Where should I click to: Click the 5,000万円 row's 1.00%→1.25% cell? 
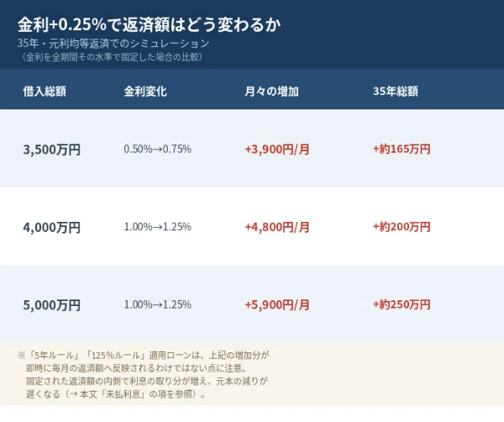(158, 304)
